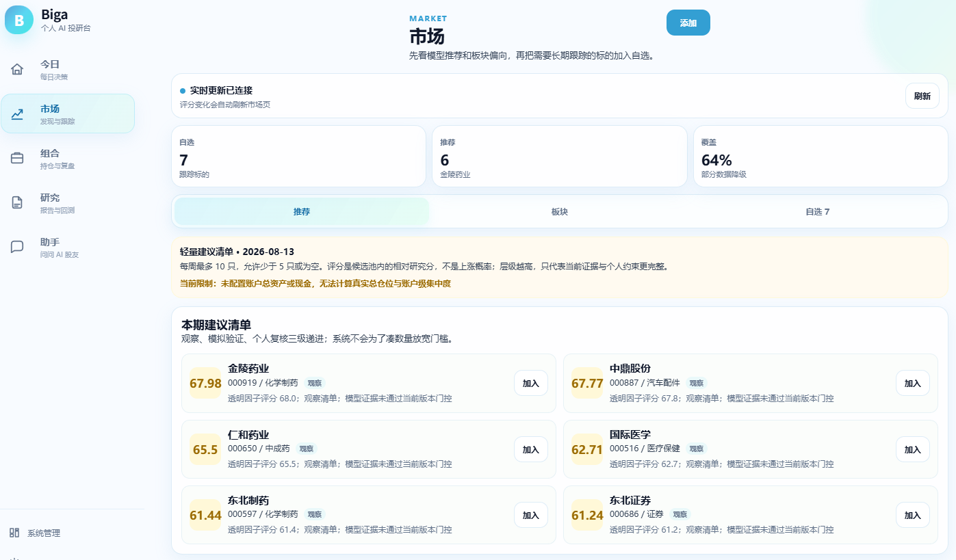Click the 67.98 score badge

[x=205, y=383]
